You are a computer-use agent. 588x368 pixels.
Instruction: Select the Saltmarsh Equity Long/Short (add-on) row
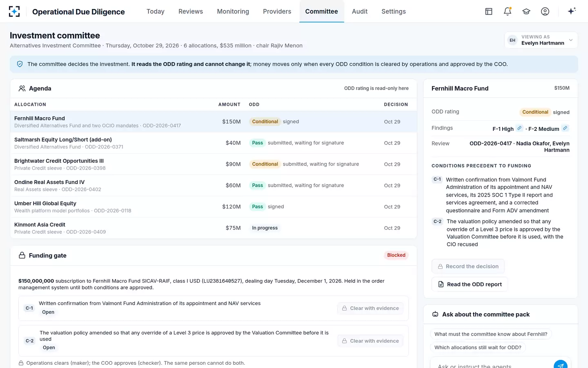(x=214, y=143)
